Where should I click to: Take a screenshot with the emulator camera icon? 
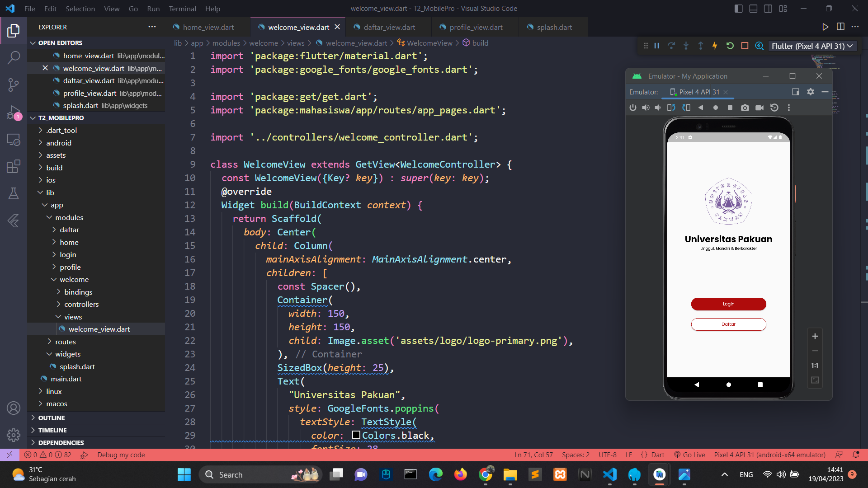[745, 108]
